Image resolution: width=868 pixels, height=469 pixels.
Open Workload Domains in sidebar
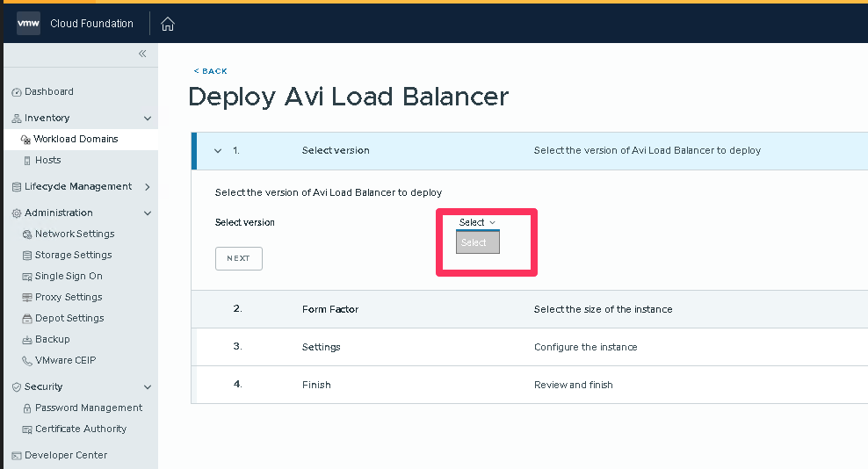76,139
